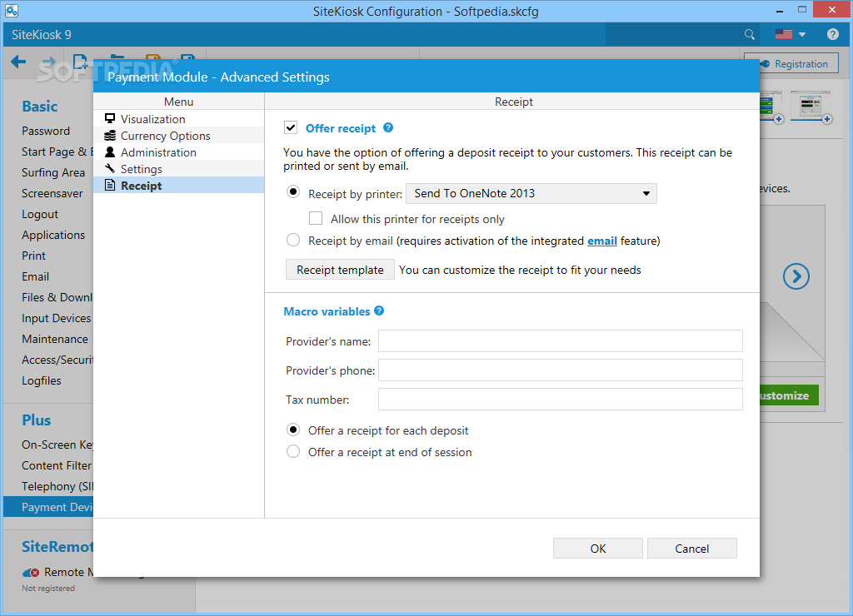Open Access/Security in the sidebar
The height and width of the screenshot is (616, 853).
click(57, 360)
